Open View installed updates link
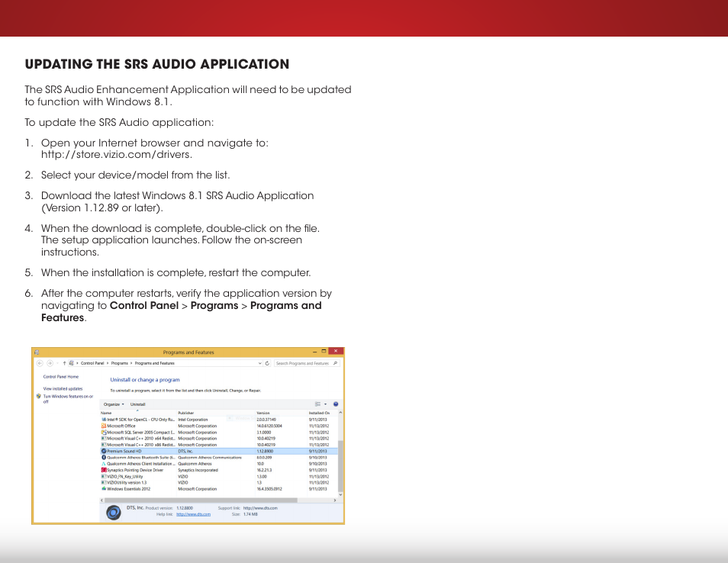This screenshot has height=563, width=728. (63, 389)
